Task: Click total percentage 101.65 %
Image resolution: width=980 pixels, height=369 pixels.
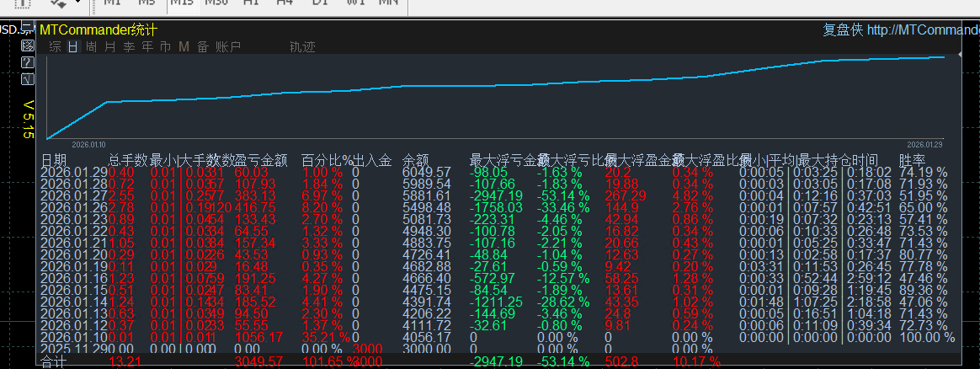Action: pyautogui.click(x=328, y=362)
